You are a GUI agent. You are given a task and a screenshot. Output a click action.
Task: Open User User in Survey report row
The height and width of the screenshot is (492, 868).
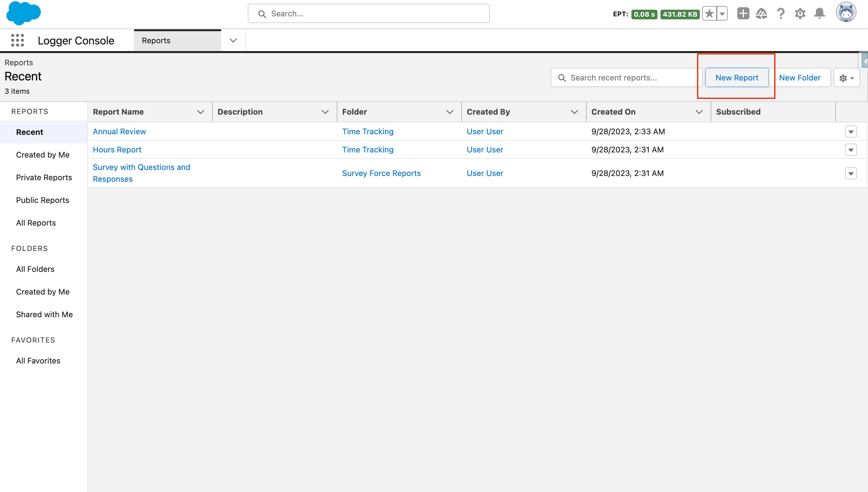pos(485,173)
